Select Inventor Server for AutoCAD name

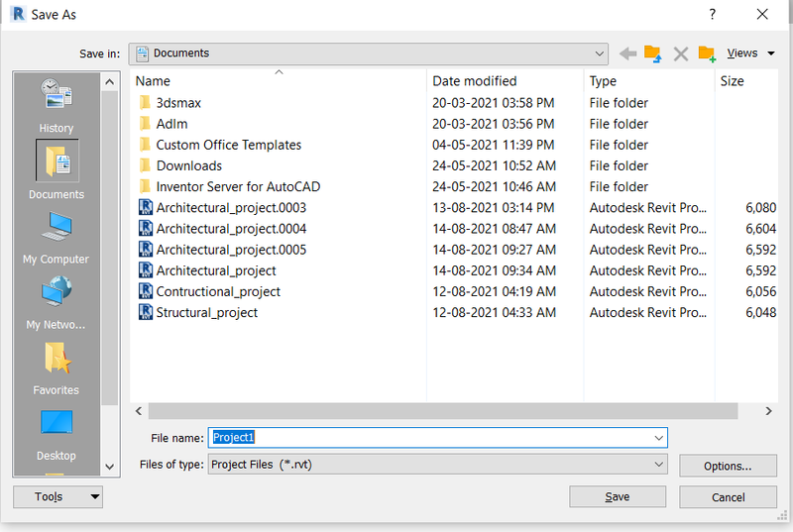[x=238, y=187]
